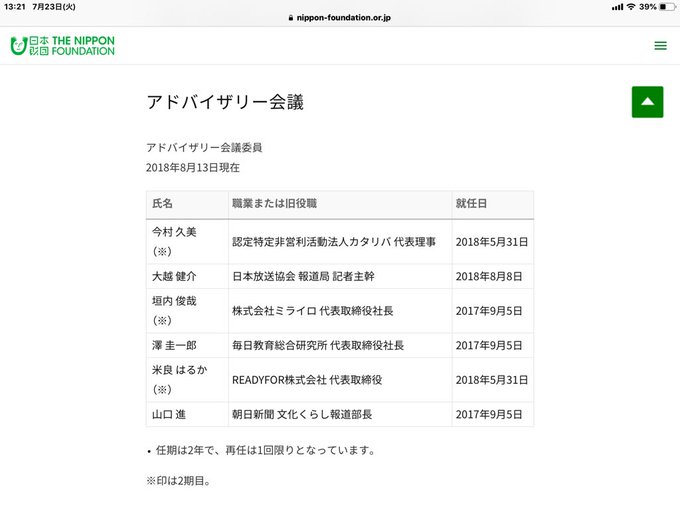Select 澤 圭一郎's date 2017年9月5日
Screen dimensions: 680x510
[489, 345]
